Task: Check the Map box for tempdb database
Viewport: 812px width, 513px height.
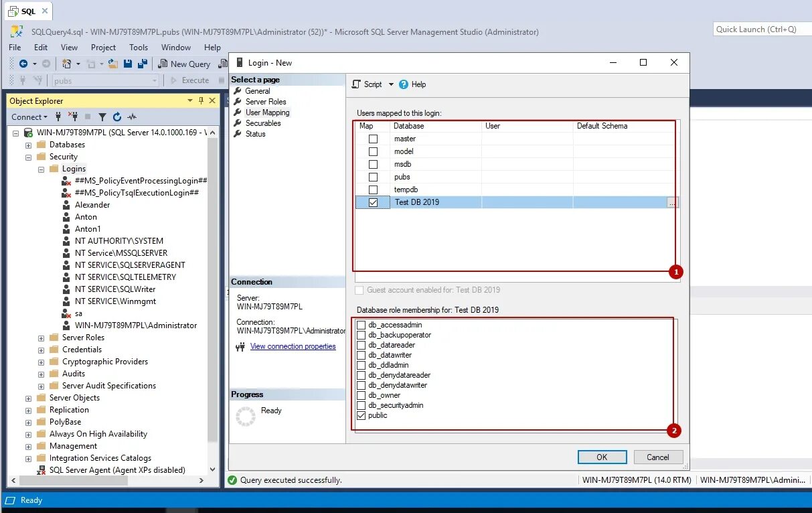Action: (x=374, y=190)
